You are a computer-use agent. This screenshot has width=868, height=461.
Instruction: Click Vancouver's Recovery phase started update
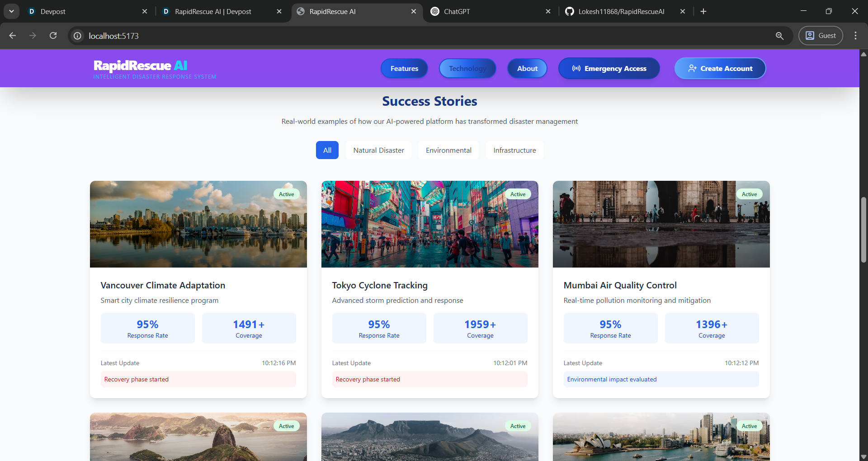[198, 379]
